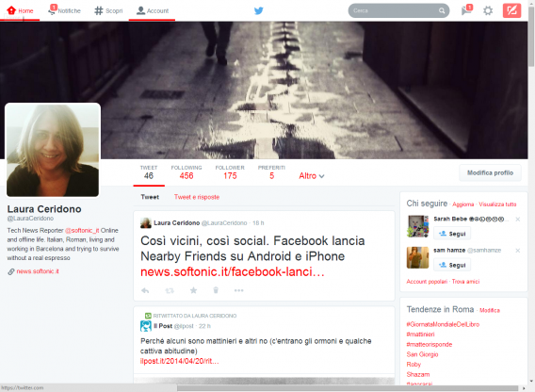
Task: Open the Following 456 list
Action: tap(186, 172)
